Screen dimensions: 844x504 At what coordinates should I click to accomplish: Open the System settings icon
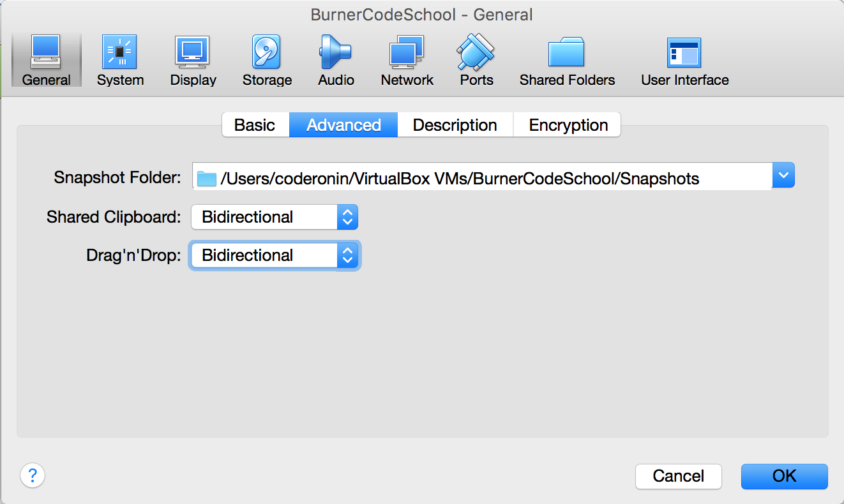120,60
